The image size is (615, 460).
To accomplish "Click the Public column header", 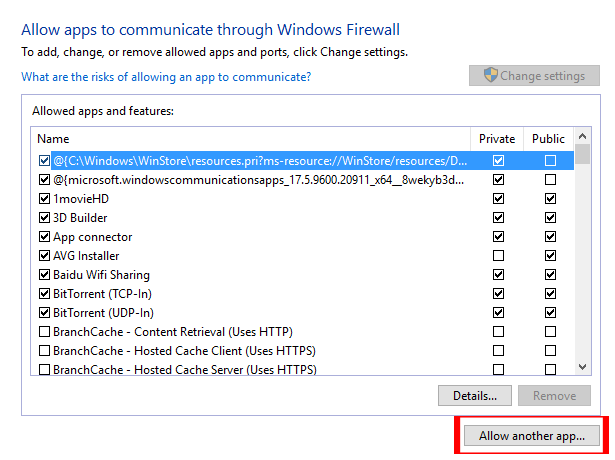I will [548, 139].
